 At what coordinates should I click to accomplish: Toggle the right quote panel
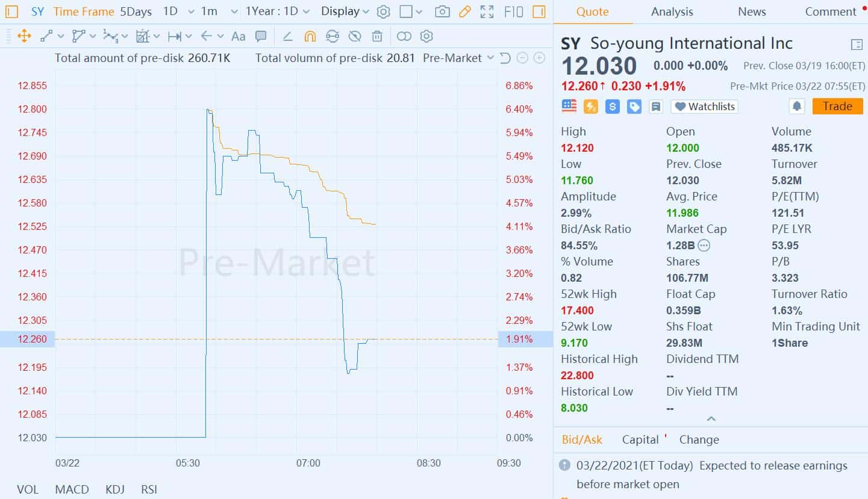tap(539, 11)
